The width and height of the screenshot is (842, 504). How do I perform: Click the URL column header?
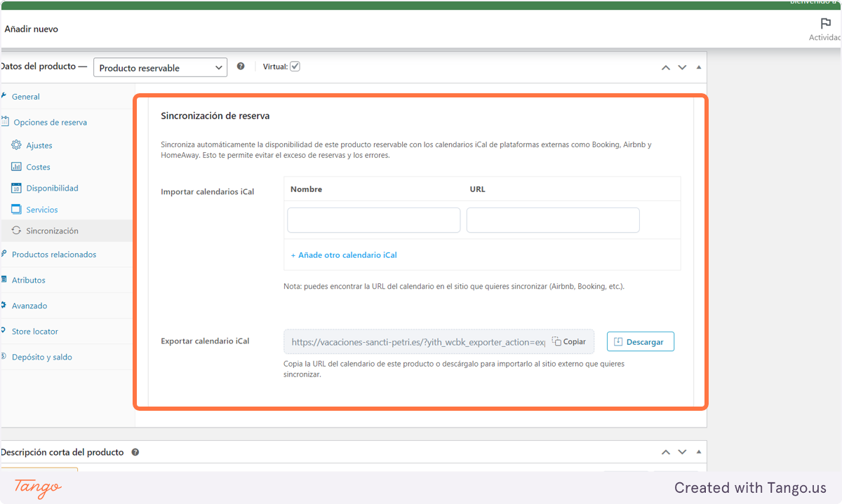[477, 189]
